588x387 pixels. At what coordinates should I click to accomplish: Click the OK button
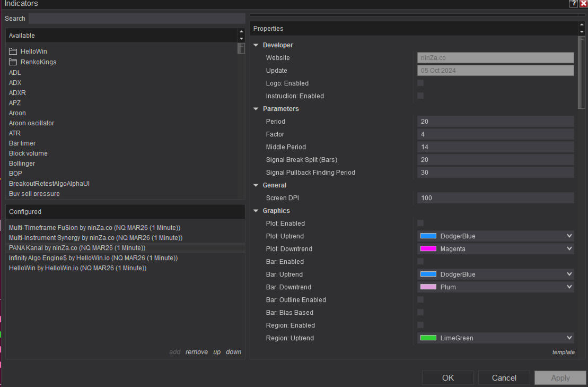point(448,378)
